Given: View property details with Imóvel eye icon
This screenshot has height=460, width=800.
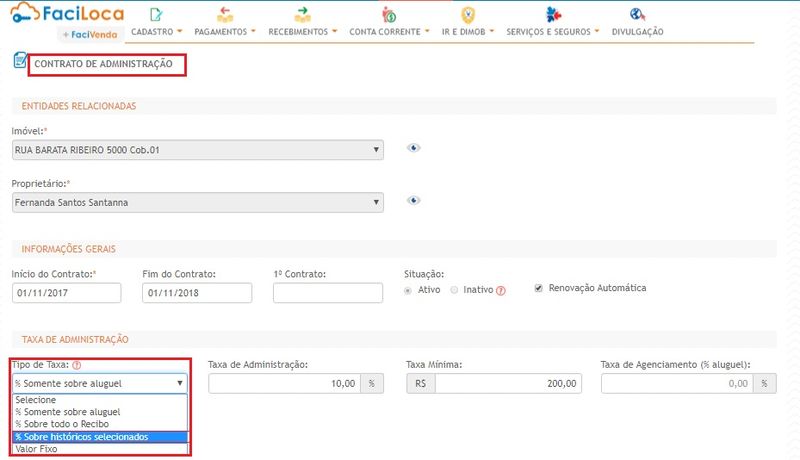Looking at the screenshot, I should tap(413, 148).
